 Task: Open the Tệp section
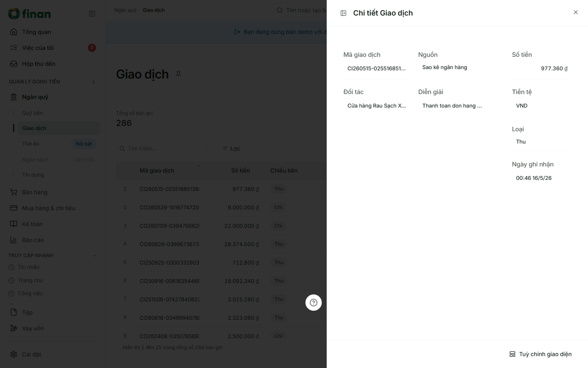53,312
